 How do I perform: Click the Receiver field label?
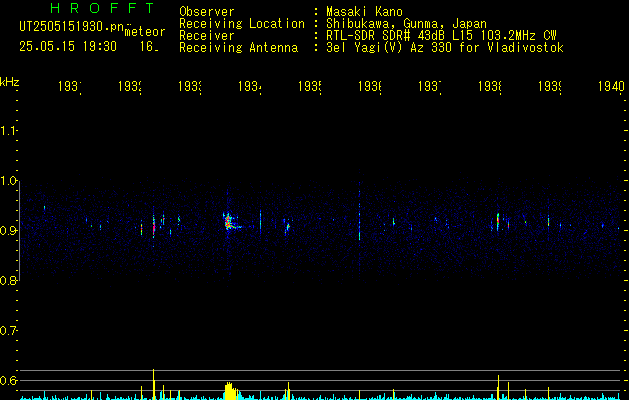coord(207,36)
